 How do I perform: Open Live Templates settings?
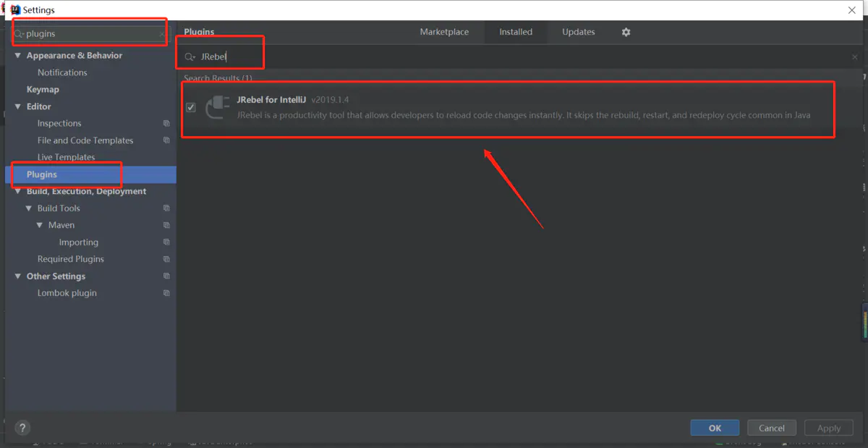click(x=66, y=157)
